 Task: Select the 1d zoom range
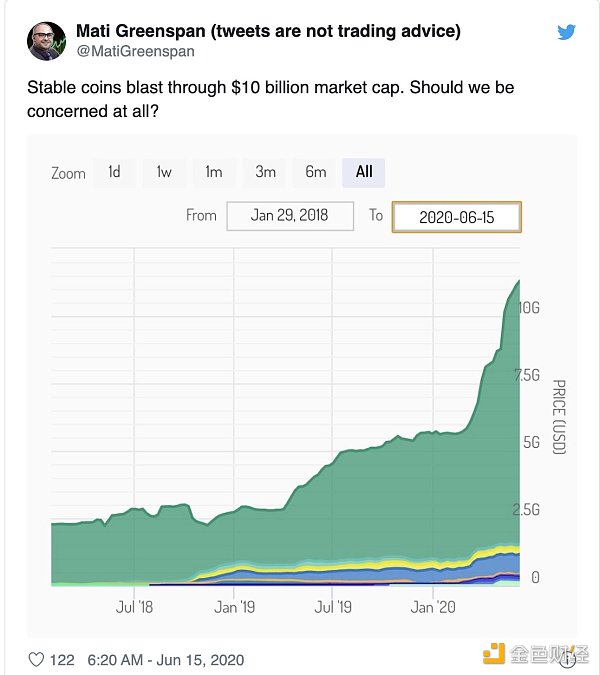point(115,172)
